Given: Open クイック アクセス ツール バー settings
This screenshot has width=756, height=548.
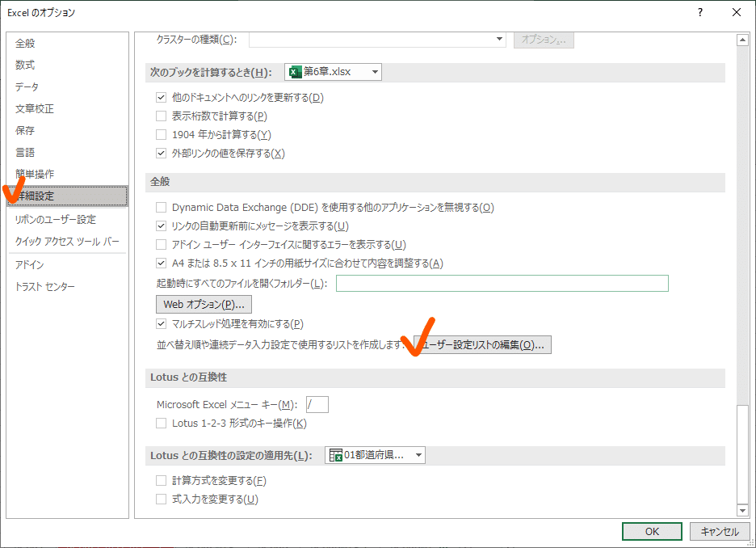Looking at the screenshot, I should click(67, 241).
